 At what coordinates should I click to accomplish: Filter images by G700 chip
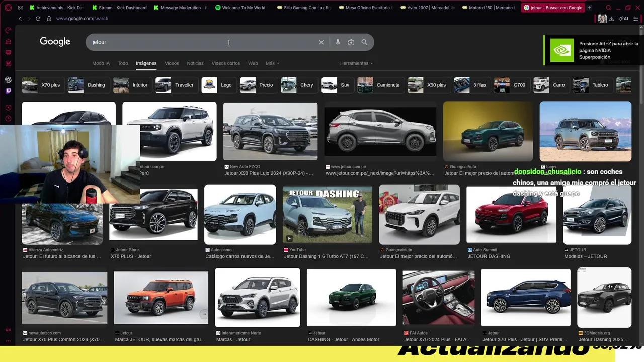point(511,85)
